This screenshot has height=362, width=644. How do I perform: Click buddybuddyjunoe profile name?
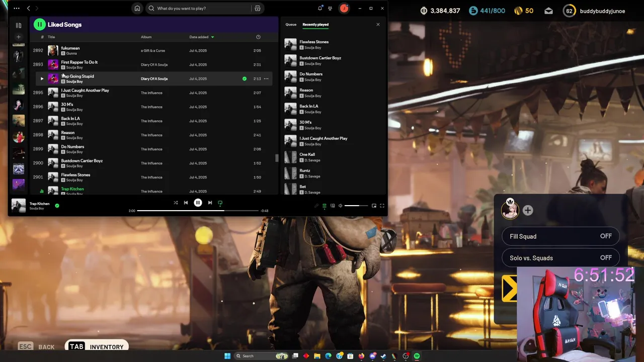[x=602, y=11]
